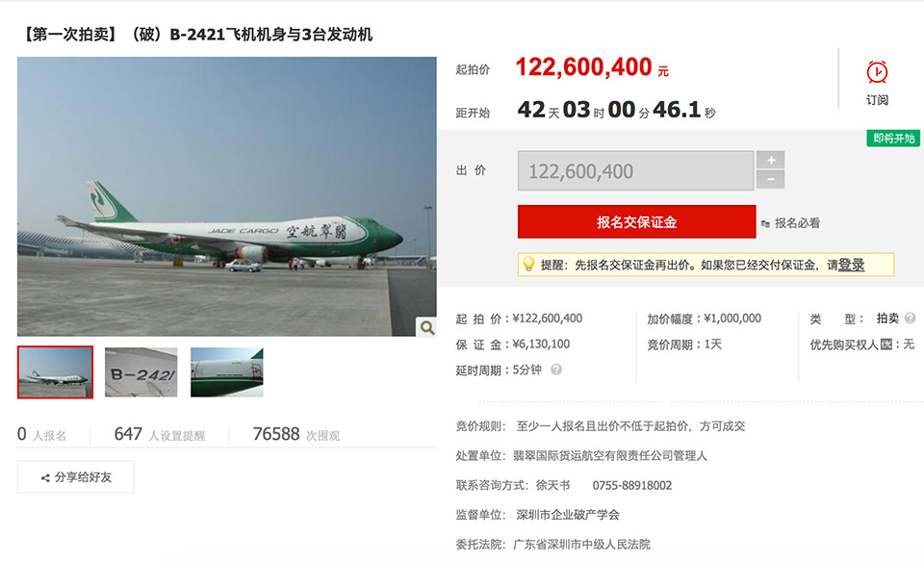
Task: Click the 即将开始 green status badge
Action: (x=893, y=139)
